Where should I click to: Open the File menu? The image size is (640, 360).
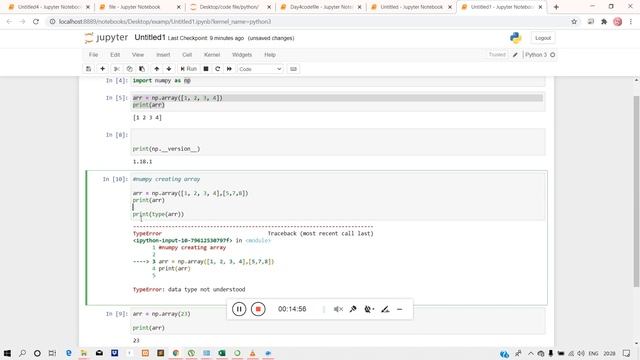click(x=93, y=55)
